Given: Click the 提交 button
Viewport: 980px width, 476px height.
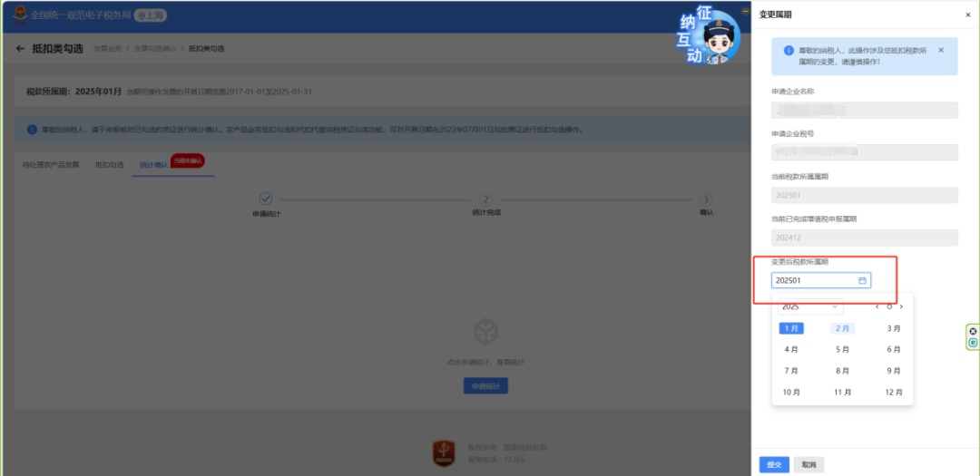Looking at the screenshot, I should [x=774, y=465].
